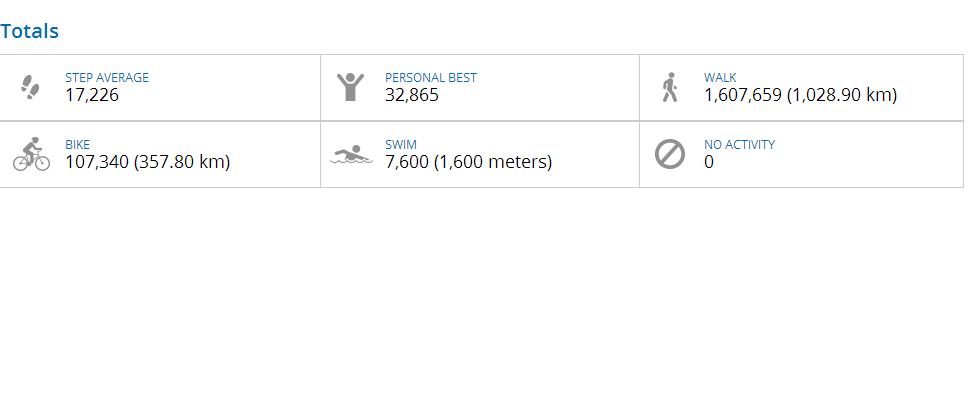Click the personal best raised-arms icon
Screen dimensions: 968x400
[x=350, y=87]
